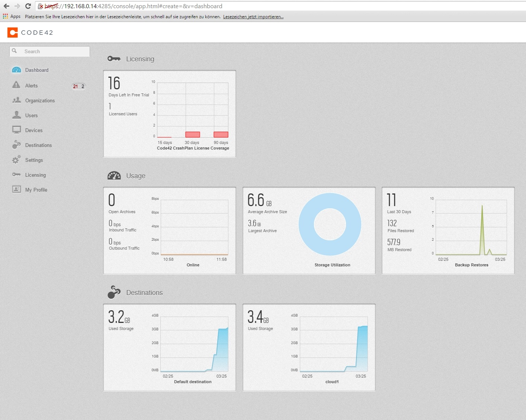Click the 90 days license coverage bar
The width and height of the screenshot is (526, 420).
[221, 135]
